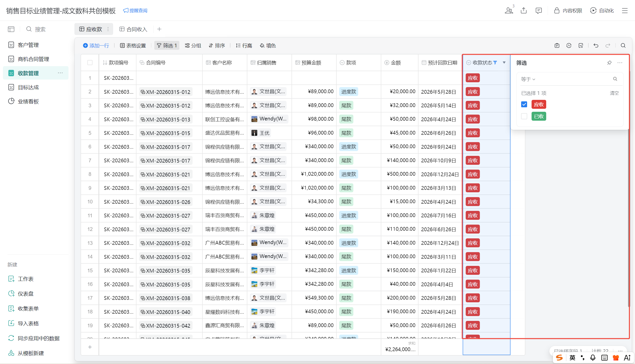
Task: Click 添加一行 to add a row
Action: click(x=96, y=46)
